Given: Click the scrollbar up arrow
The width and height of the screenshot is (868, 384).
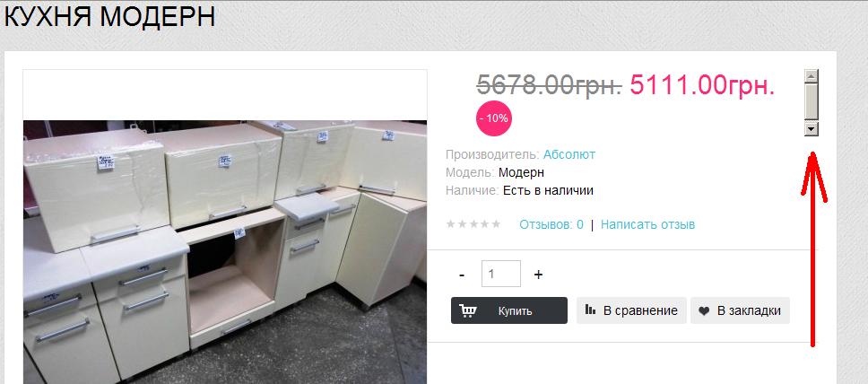Looking at the screenshot, I should tap(812, 76).
